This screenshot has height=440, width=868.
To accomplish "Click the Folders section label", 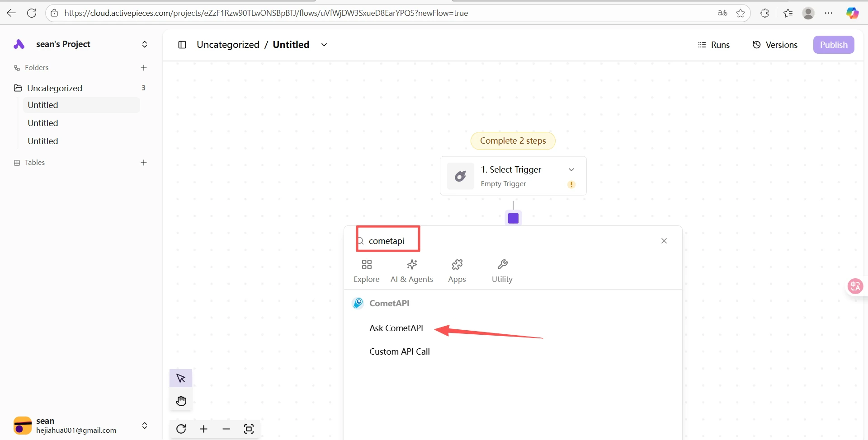I will pos(37,68).
